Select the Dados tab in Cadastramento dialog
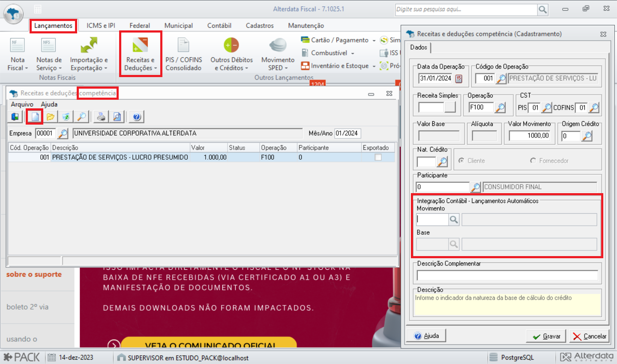 419,48
